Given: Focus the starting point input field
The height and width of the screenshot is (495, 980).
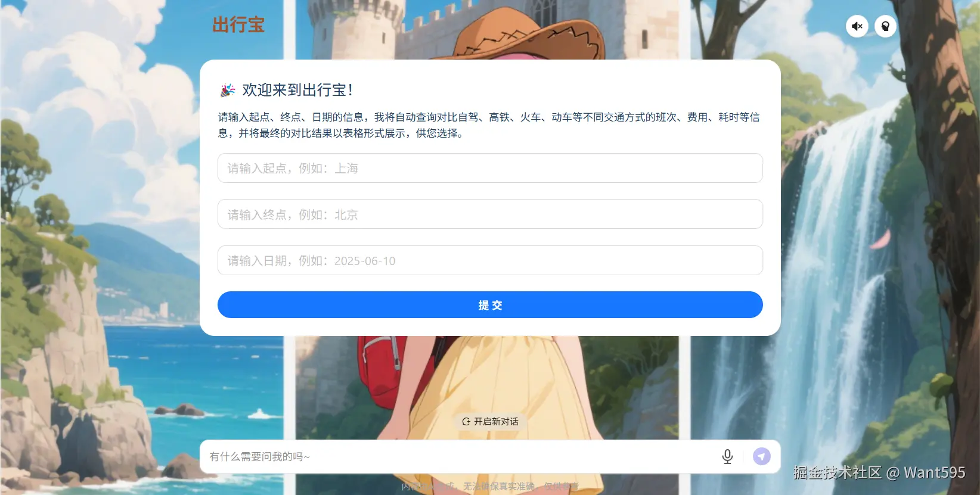Looking at the screenshot, I should [x=490, y=168].
